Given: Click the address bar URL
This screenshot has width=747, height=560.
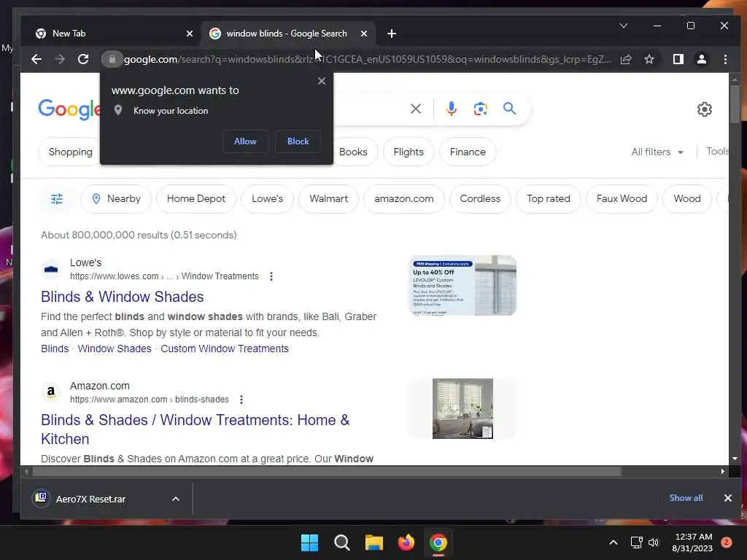Looking at the screenshot, I should (x=368, y=59).
